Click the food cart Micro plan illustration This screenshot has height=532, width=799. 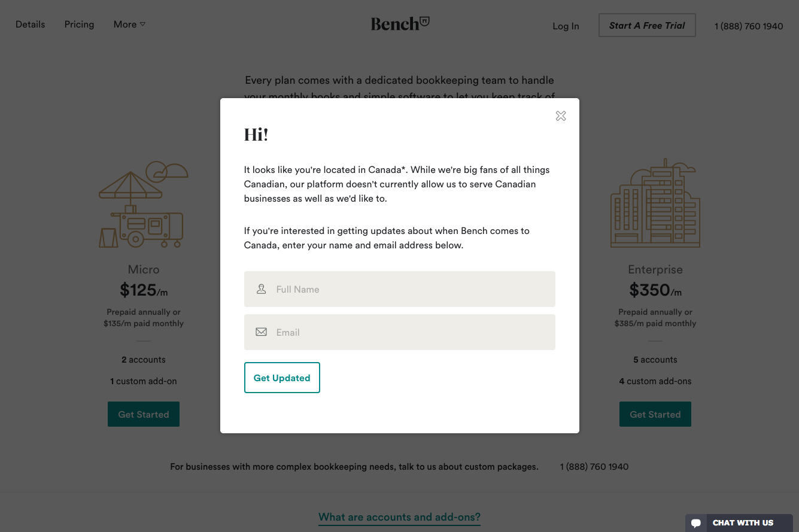click(143, 205)
